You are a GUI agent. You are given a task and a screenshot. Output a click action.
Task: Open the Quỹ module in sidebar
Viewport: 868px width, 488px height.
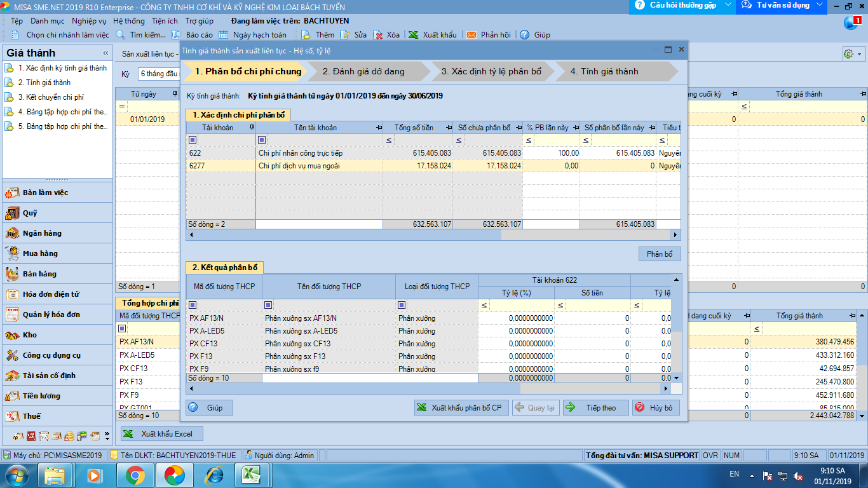30,213
